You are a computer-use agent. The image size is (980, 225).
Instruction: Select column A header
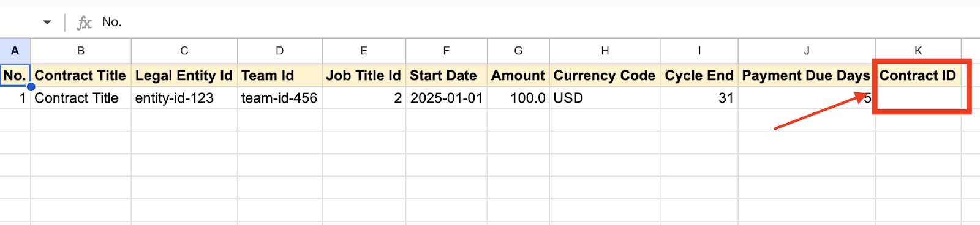(x=15, y=51)
